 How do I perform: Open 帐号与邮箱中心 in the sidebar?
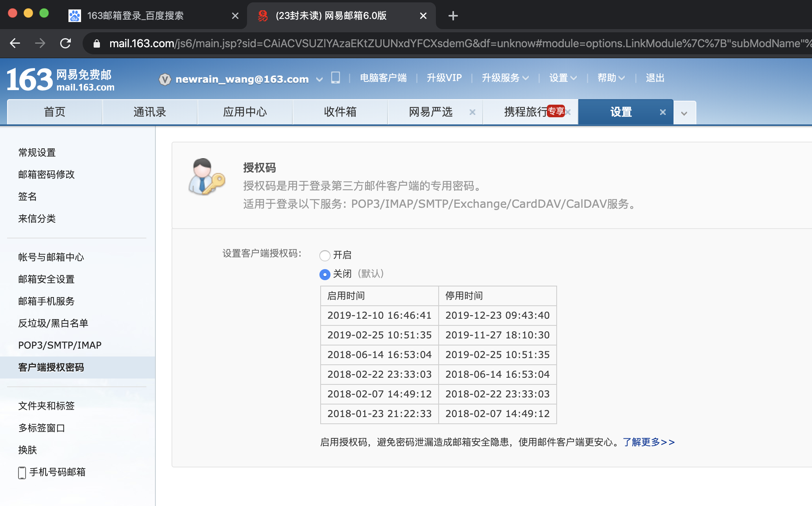(51, 257)
